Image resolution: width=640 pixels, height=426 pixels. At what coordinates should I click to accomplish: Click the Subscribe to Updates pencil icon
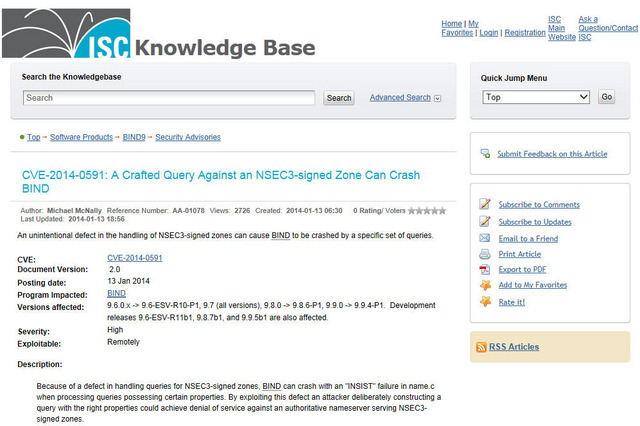pos(485,221)
